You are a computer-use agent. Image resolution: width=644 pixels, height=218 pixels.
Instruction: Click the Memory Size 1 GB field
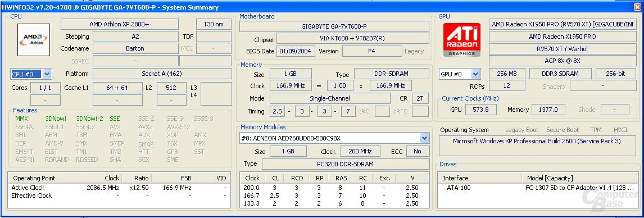(291, 74)
